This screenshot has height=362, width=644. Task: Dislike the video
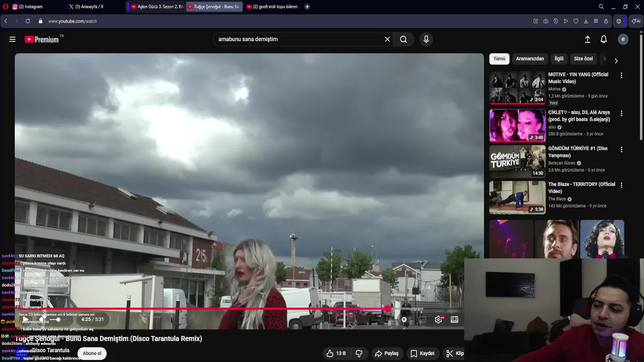coord(359,353)
